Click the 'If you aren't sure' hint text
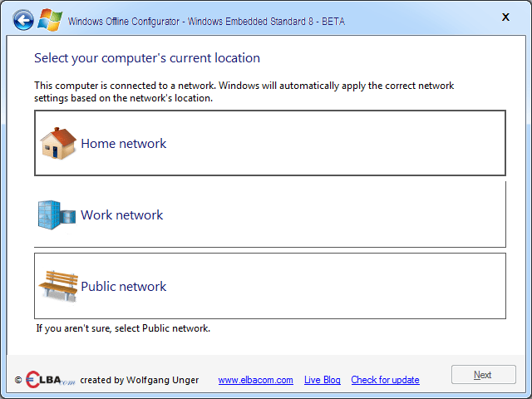 point(123,328)
